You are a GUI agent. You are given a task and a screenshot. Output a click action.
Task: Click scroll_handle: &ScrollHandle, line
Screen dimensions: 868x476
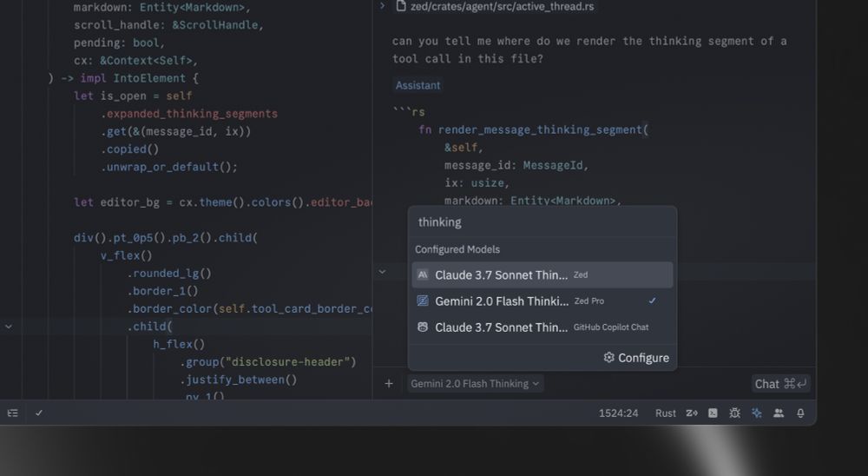[169, 25]
